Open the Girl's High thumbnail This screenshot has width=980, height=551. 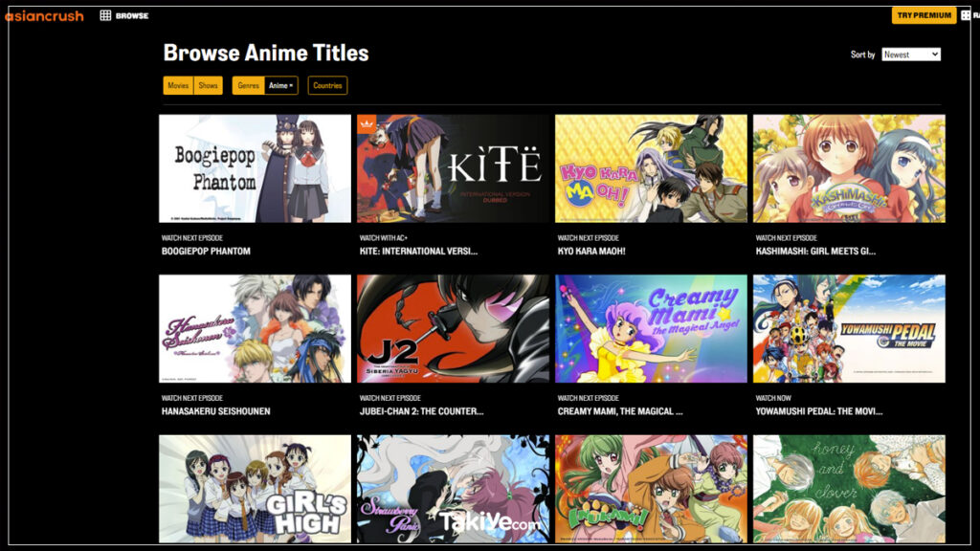pyautogui.click(x=255, y=489)
